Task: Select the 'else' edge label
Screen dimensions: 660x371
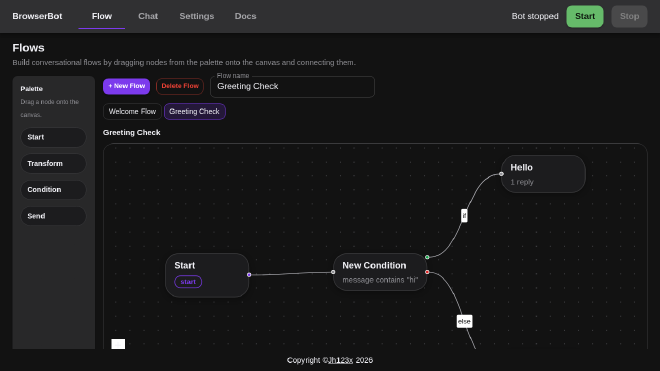Action: point(464,321)
